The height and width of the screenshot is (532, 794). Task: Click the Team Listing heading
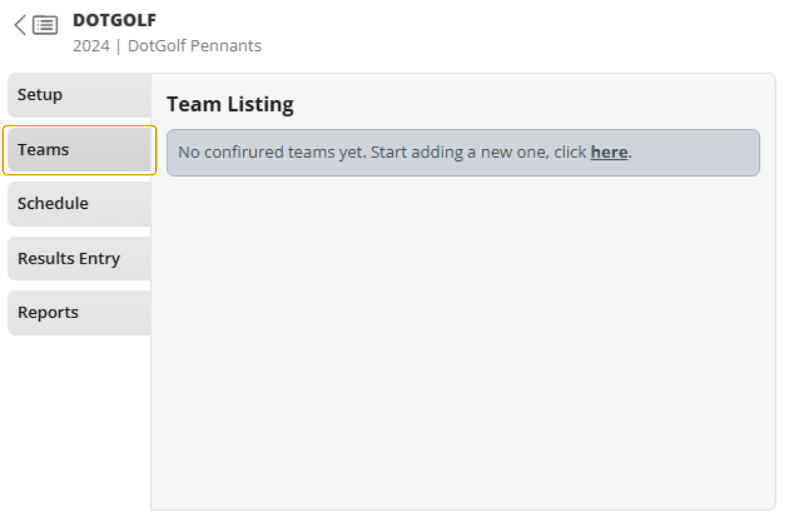coord(230,104)
